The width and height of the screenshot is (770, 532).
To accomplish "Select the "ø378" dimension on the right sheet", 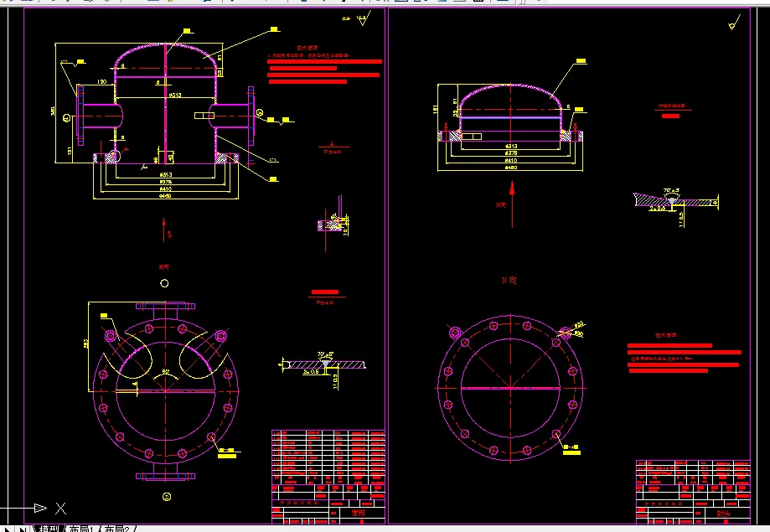I will (x=511, y=153).
